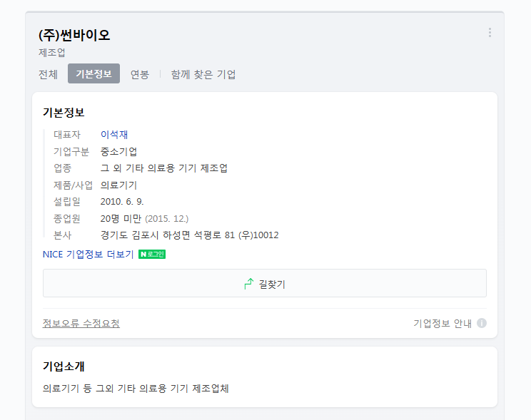Click address 경기도 김포시 하성면 석평로 81
Viewport: 531px width, 420px height.
(x=168, y=235)
